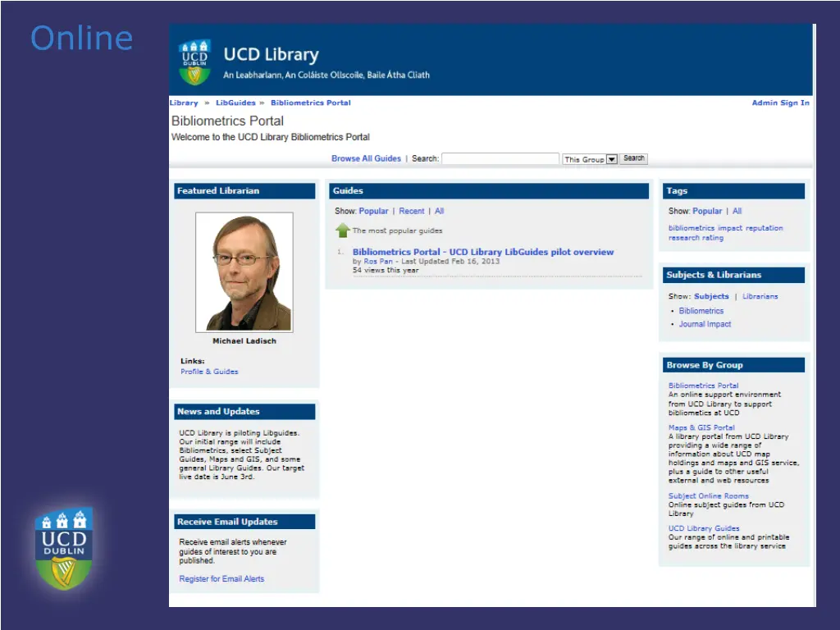Click the slide's UCD Dublin logo
Screen dimensions: 840x630
(x=64, y=549)
